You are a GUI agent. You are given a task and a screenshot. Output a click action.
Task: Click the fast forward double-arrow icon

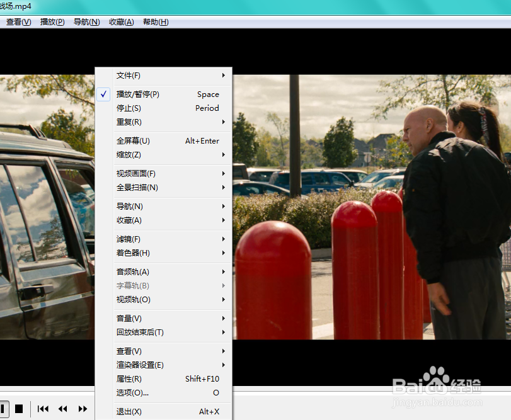[83, 409]
